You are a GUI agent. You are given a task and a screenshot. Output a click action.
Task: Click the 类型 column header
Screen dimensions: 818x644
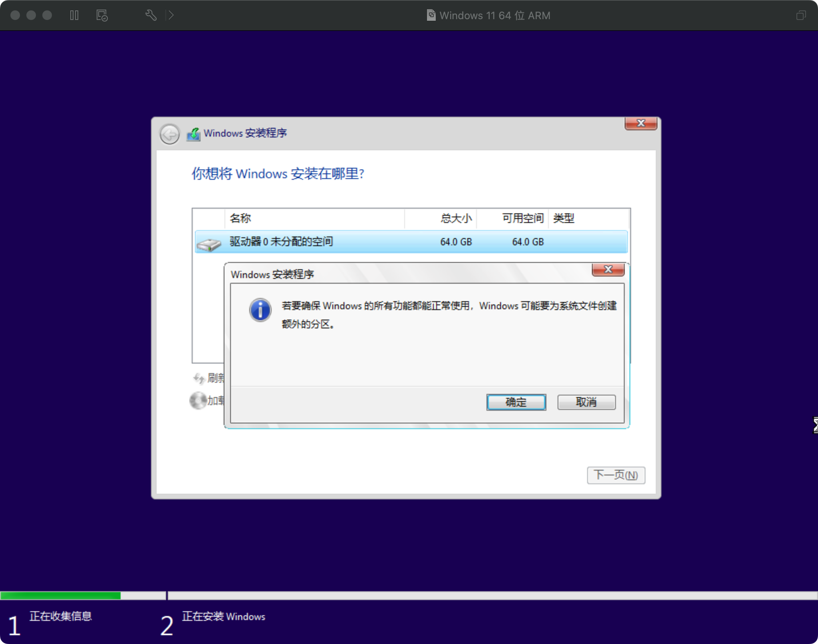pyautogui.click(x=589, y=218)
